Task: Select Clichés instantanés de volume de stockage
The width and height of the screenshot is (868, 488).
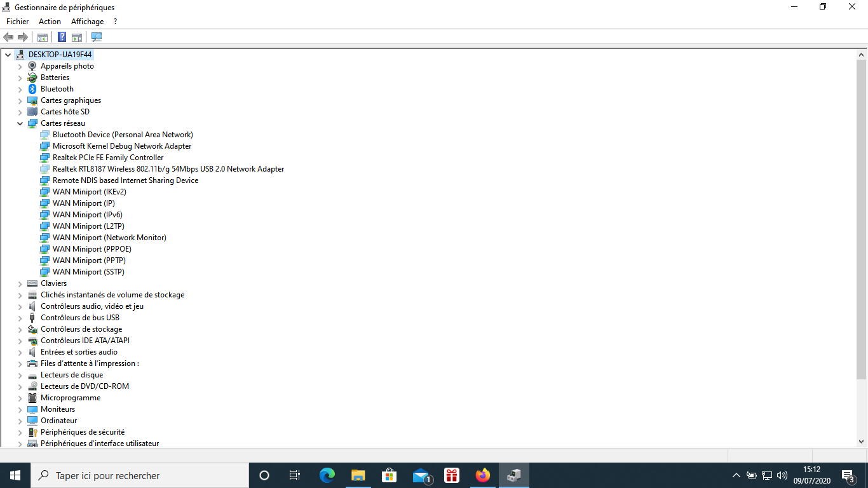Action: pyautogui.click(x=112, y=295)
